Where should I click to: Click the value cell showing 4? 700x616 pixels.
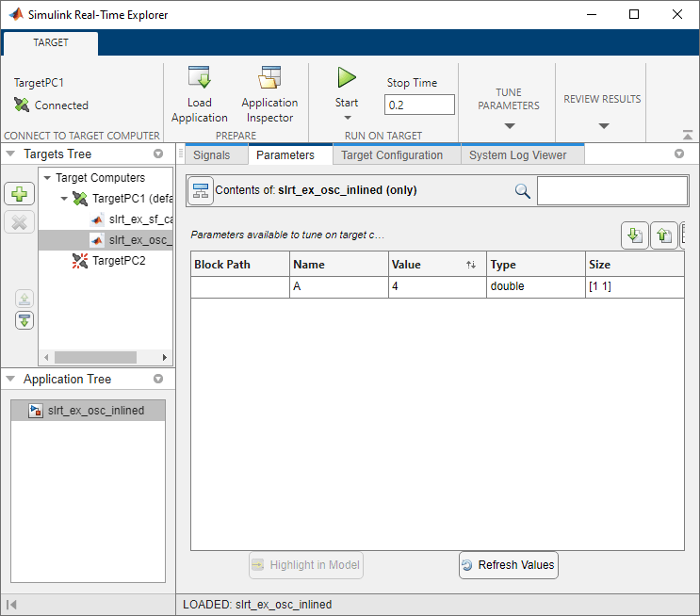pos(437,286)
